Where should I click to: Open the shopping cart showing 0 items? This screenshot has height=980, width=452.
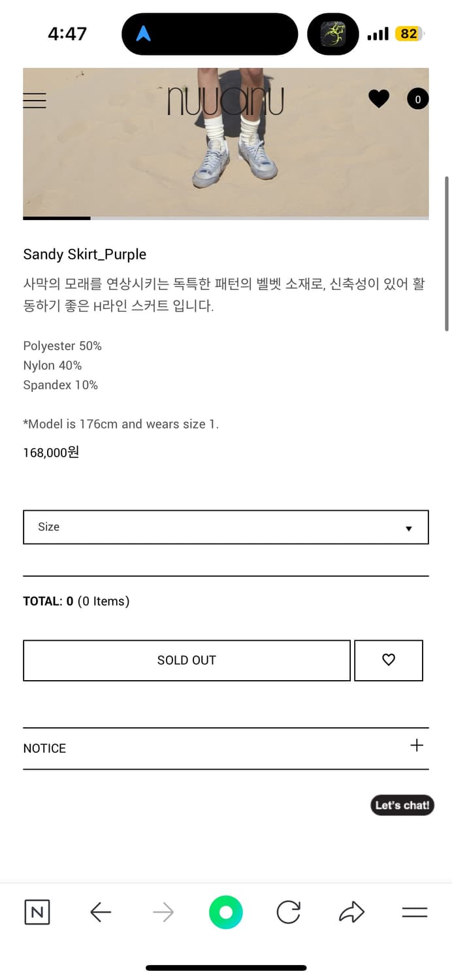417,99
